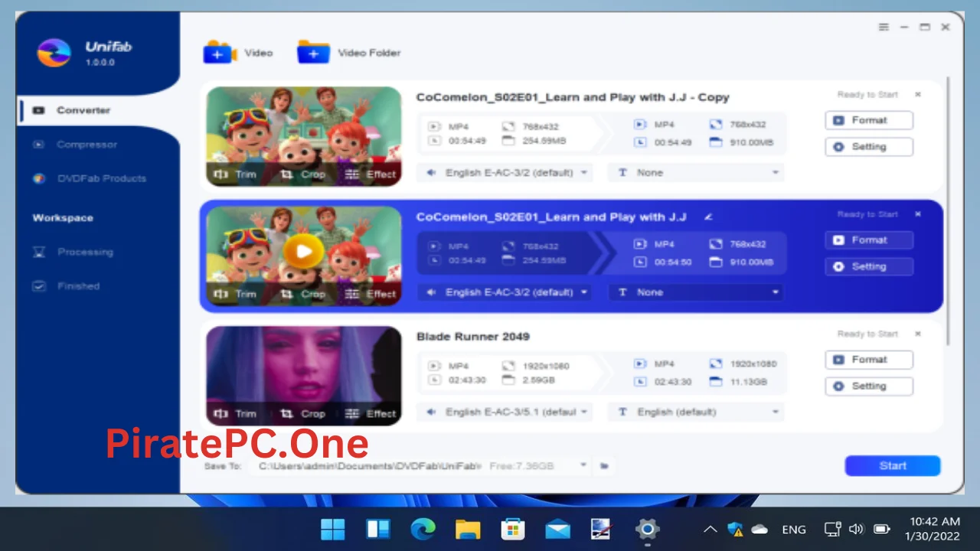This screenshot has height=551, width=980.
Task: Remove the selected CoComelon J.J item with X
Action: tap(918, 214)
